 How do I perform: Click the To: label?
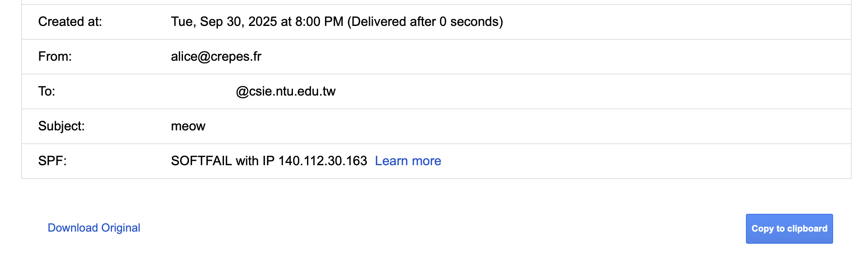tap(47, 92)
